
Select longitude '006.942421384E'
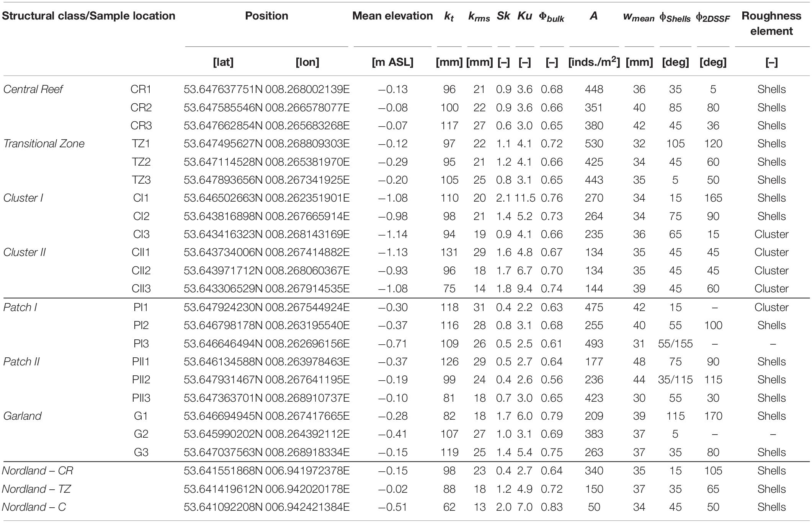[x=307, y=507]
